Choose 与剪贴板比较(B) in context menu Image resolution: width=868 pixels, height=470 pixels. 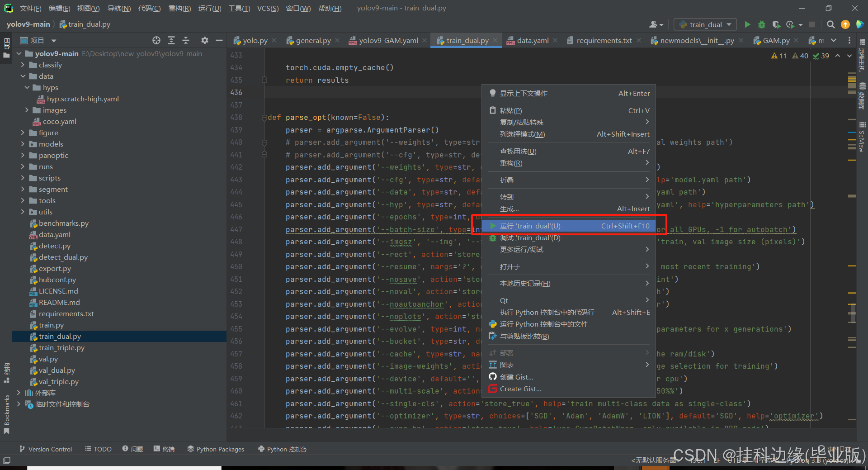point(569,337)
